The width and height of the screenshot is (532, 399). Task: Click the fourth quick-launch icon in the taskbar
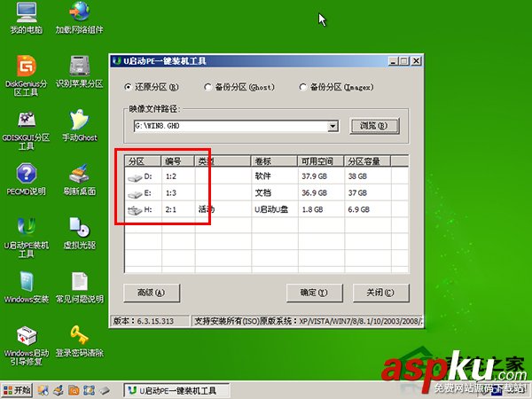click(89, 390)
